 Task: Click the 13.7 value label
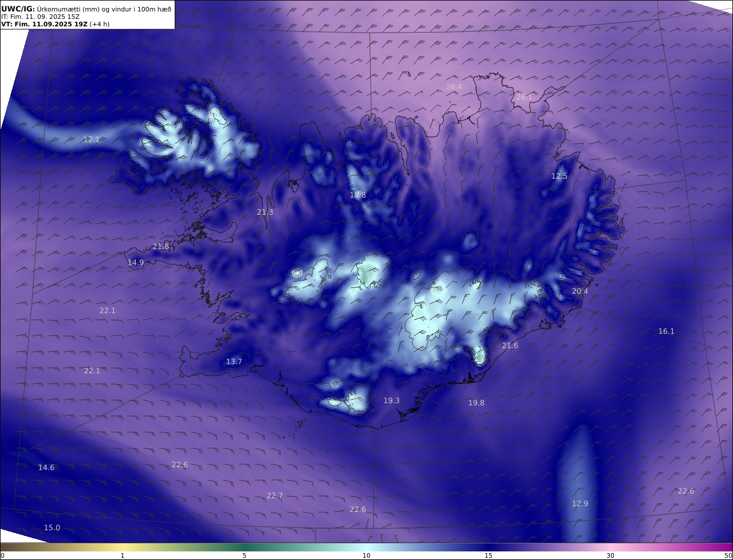click(x=234, y=362)
